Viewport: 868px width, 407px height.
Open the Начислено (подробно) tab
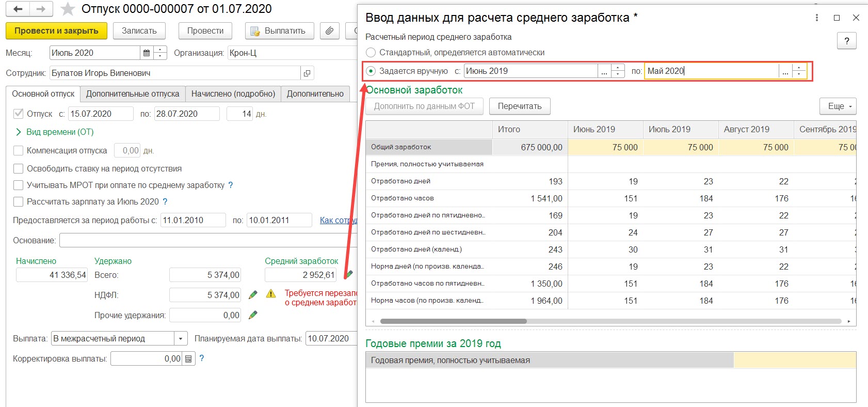tap(233, 94)
